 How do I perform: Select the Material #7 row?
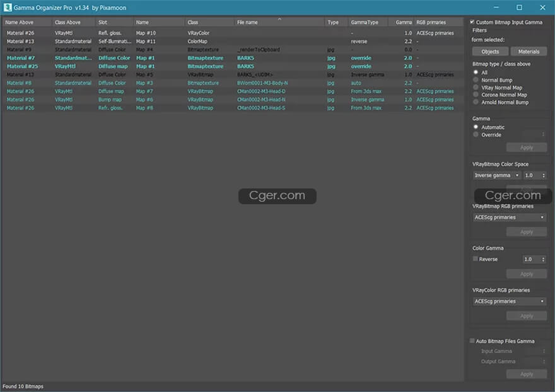tap(233, 58)
